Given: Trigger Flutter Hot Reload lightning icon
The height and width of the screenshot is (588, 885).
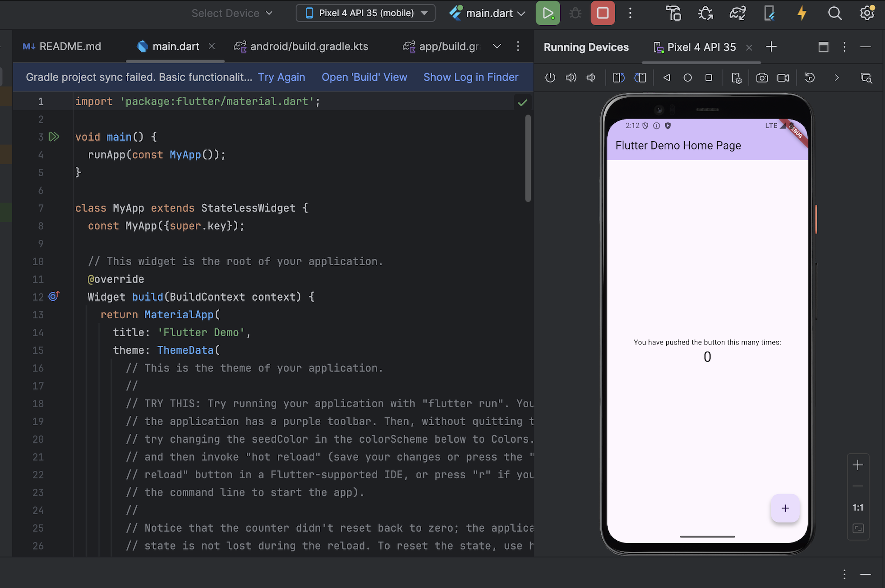Looking at the screenshot, I should click(802, 13).
